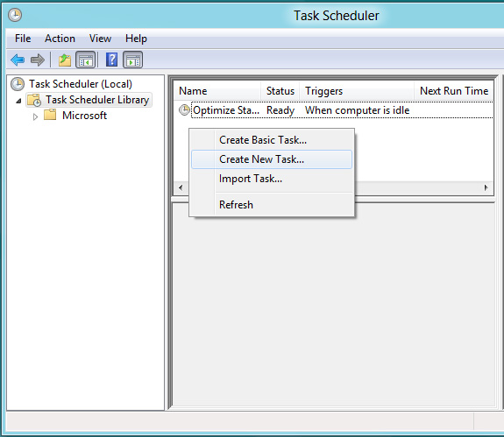Click the clock icon beside Optimize Sta... task
Screen dimensions: 504x437
(184, 110)
